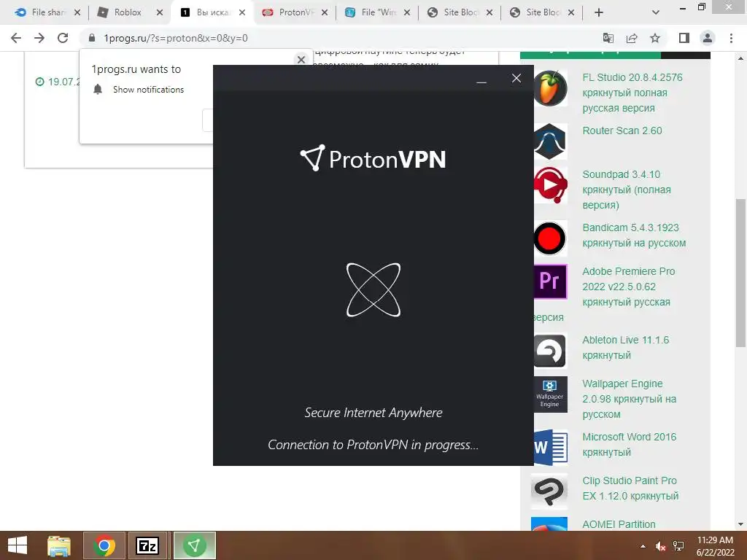Share this page icon

pyautogui.click(x=632, y=38)
